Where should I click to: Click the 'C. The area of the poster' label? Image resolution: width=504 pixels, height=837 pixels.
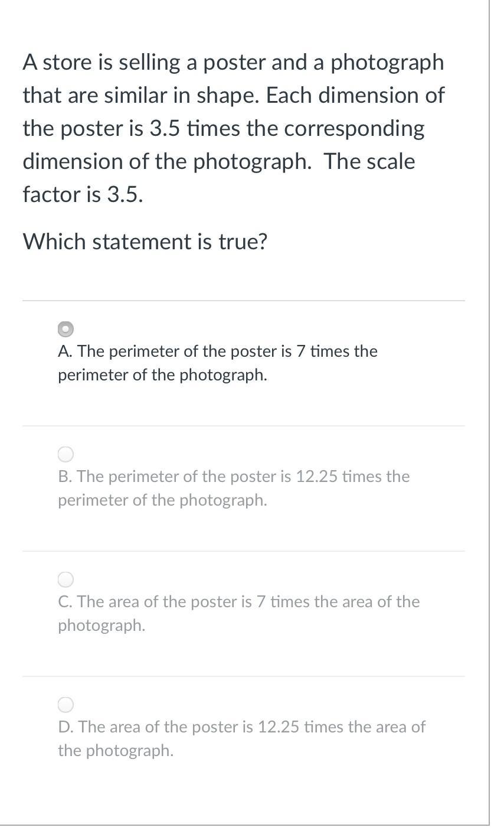239,613
